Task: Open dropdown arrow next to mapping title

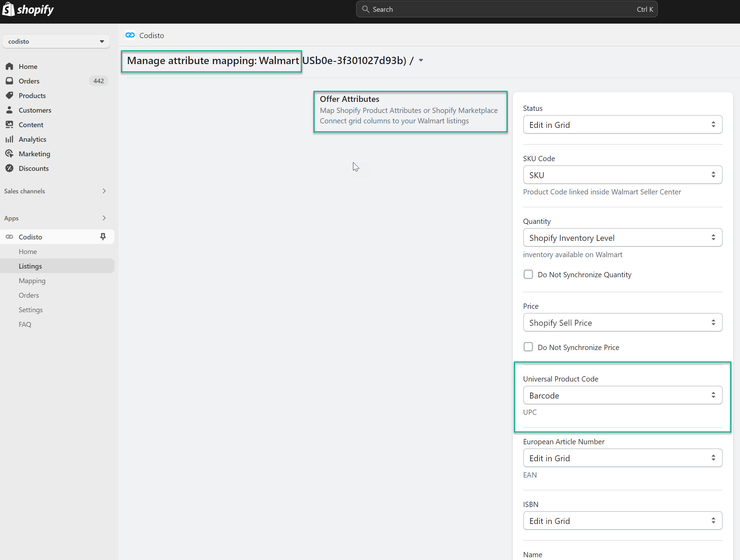Action: (421, 60)
